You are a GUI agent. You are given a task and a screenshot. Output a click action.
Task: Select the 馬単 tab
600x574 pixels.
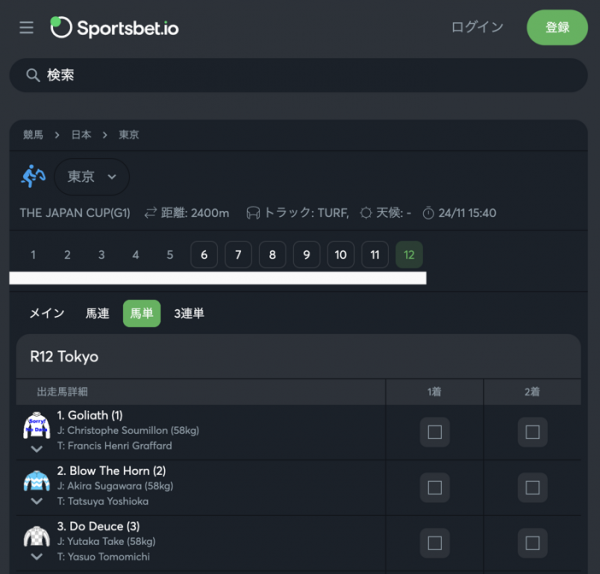[142, 313]
